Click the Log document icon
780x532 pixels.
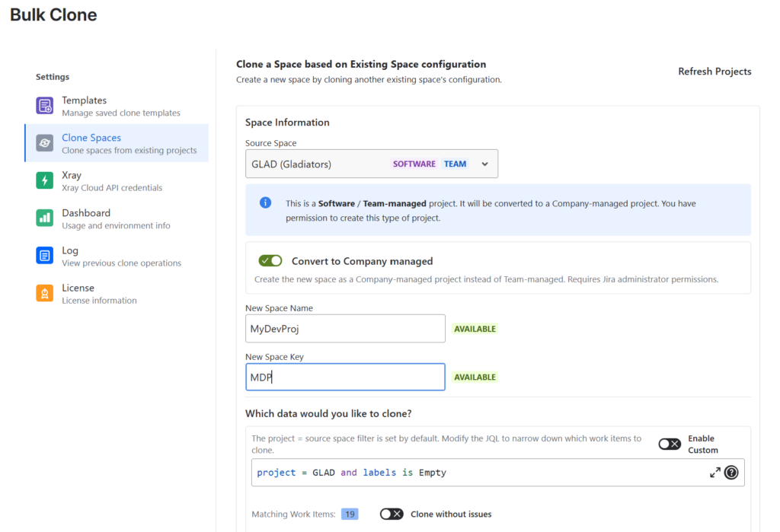point(45,256)
